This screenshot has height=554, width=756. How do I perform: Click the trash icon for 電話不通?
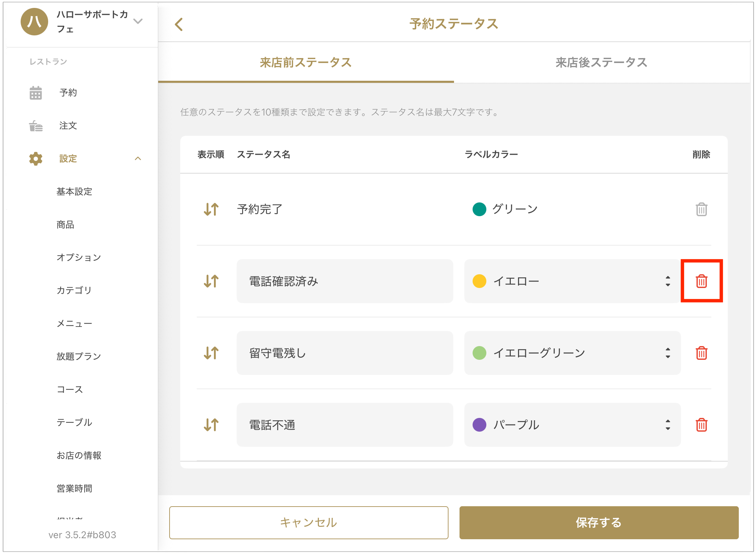(x=701, y=425)
